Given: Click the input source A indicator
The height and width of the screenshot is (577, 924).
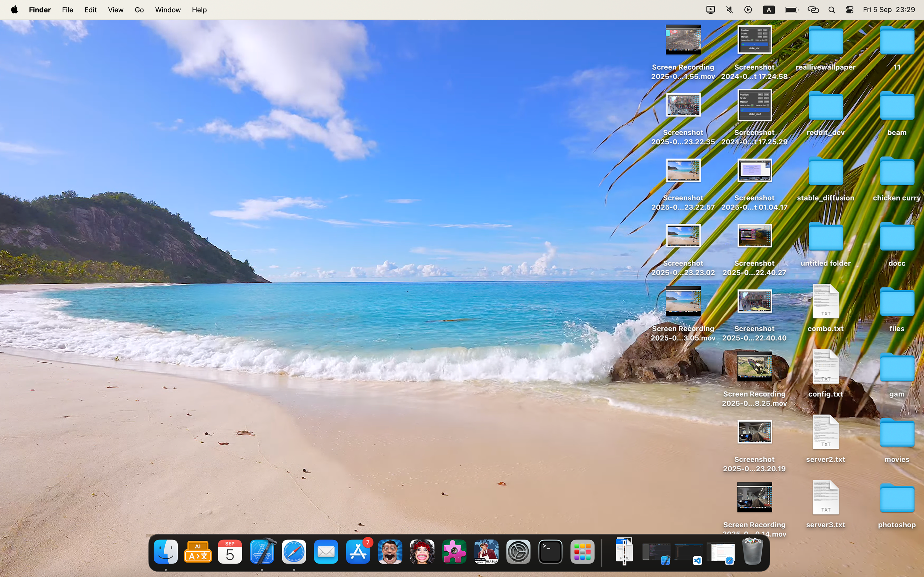Looking at the screenshot, I should [x=769, y=10].
